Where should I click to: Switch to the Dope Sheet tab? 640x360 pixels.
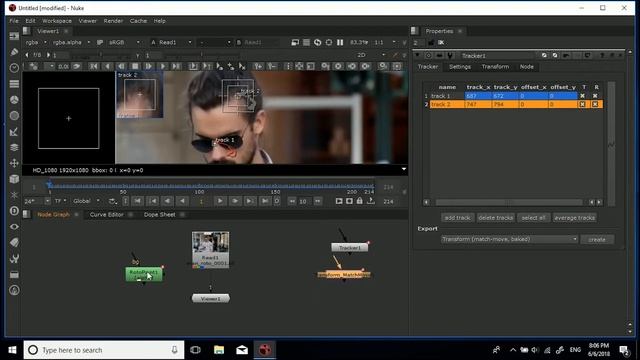(159, 215)
